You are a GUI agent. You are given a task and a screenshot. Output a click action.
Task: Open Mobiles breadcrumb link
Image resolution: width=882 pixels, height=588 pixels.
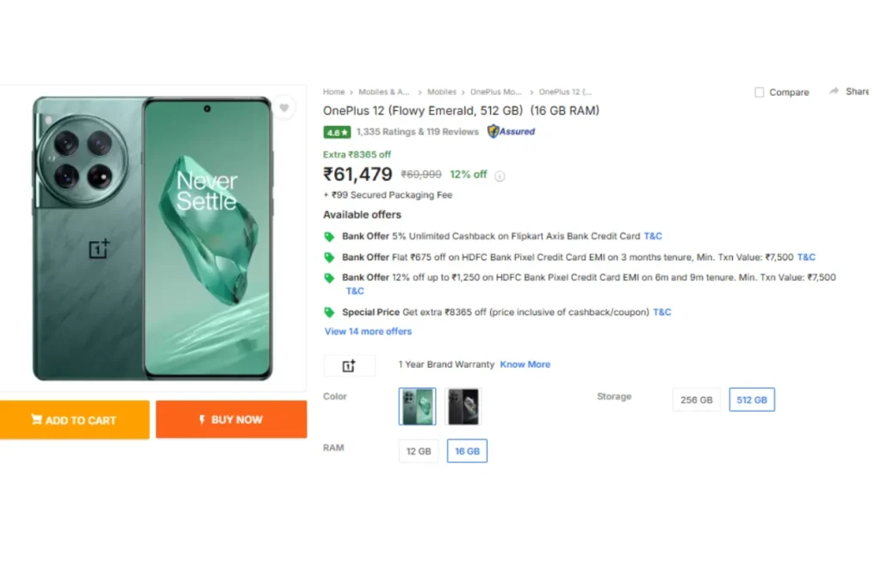(442, 92)
